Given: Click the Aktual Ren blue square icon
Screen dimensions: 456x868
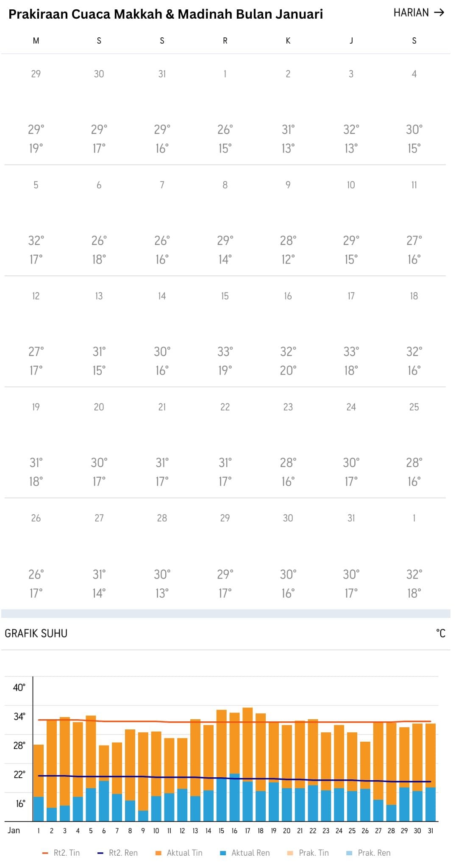Looking at the screenshot, I should point(223,853).
